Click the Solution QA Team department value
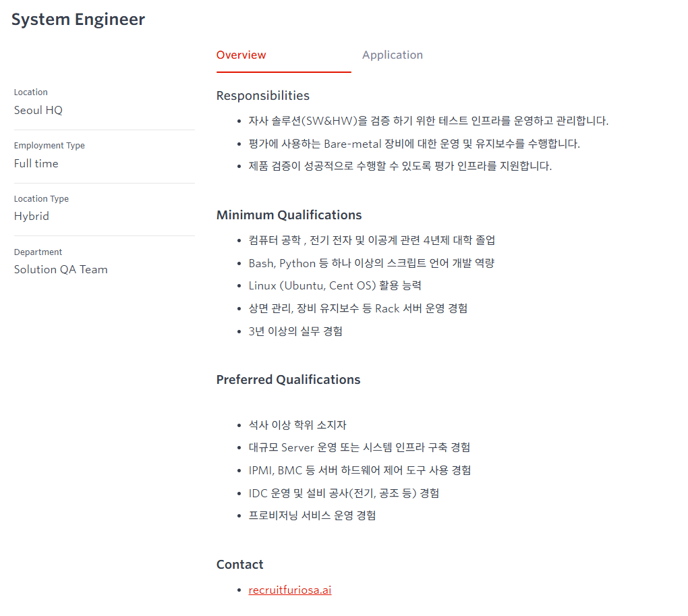Image resolution: width=688 pixels, height=616 pixels. [x=61, y=270]
